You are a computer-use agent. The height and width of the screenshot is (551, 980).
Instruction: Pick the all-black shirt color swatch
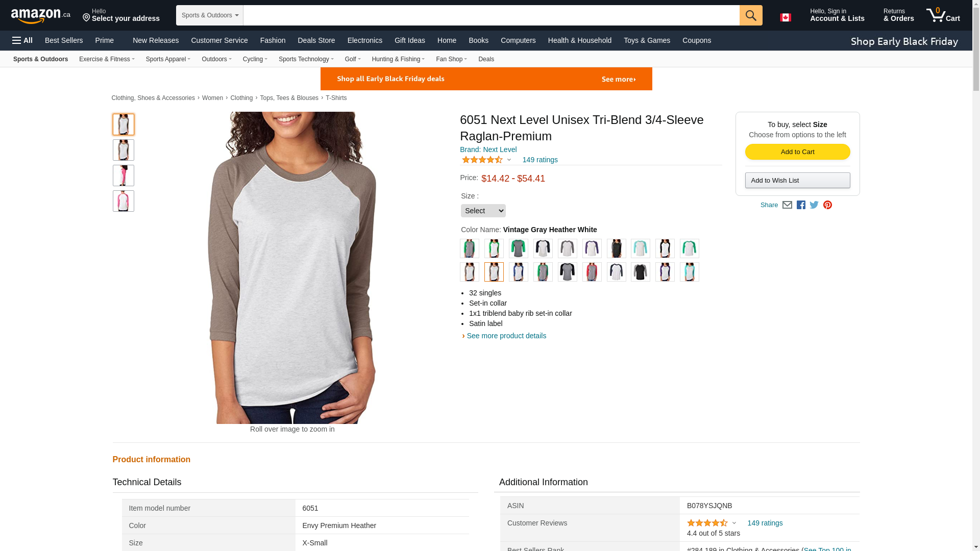click(x=616, y=249)
